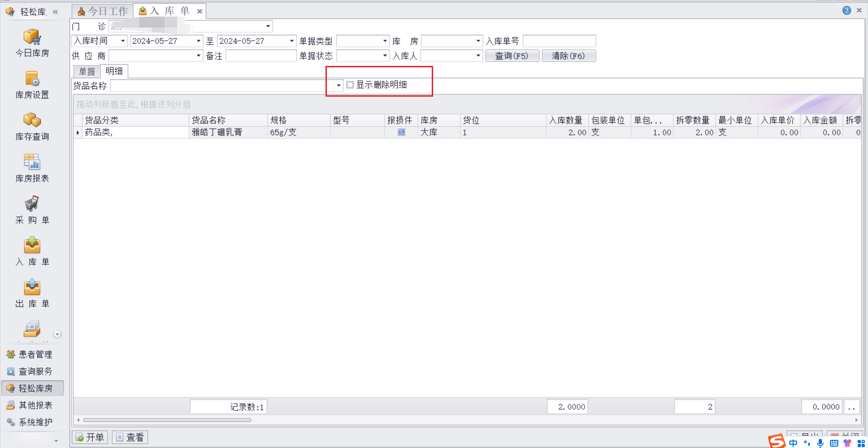868x448 pixels.
Task: Open 库房报表 reports
Action: pyautogui.click(x=32, y=169)
